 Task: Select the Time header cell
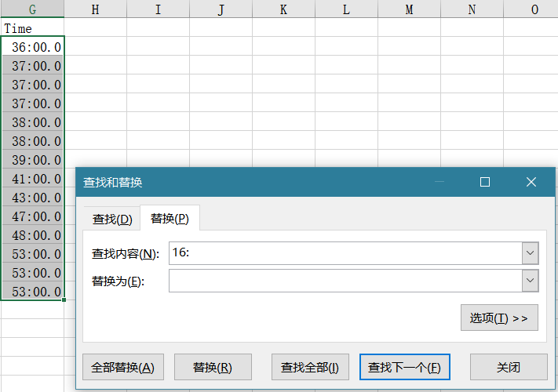pyautogui.click(x=32, y=28)
